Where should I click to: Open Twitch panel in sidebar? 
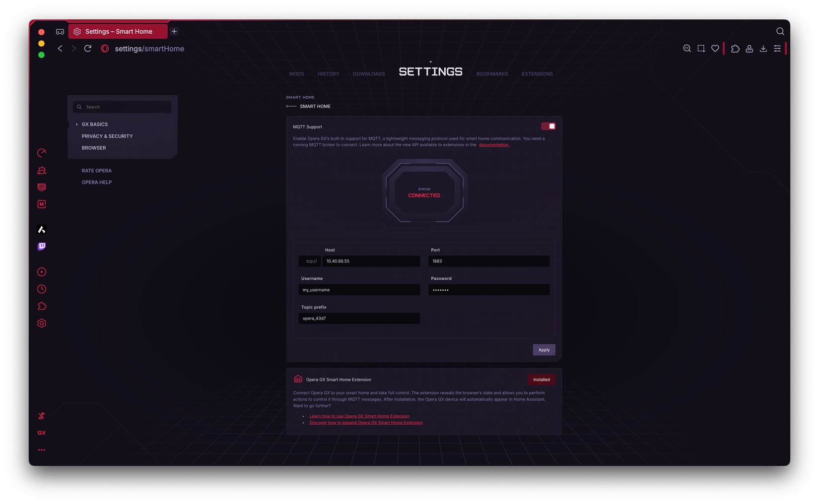42,247
